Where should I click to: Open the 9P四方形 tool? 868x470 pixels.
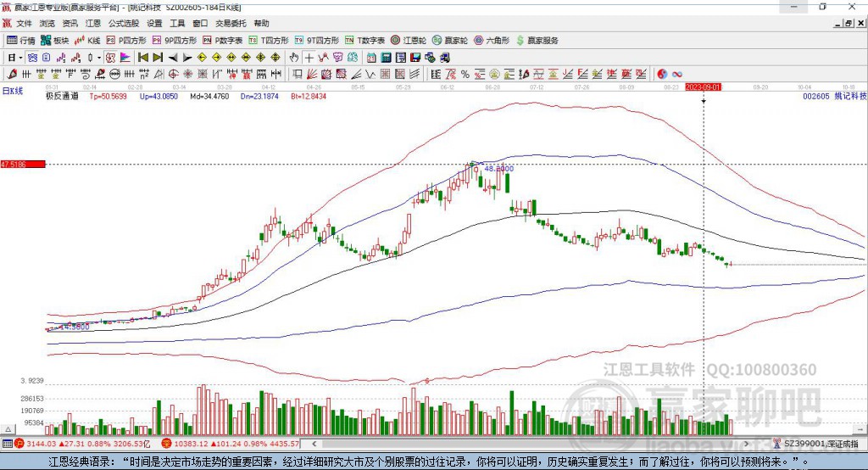pos(174,41)
